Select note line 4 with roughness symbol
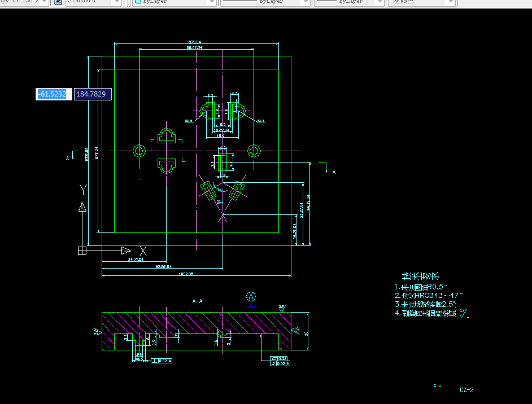Image resolution: width=532 pixels, height=404 pixels. tap(431, 313)
